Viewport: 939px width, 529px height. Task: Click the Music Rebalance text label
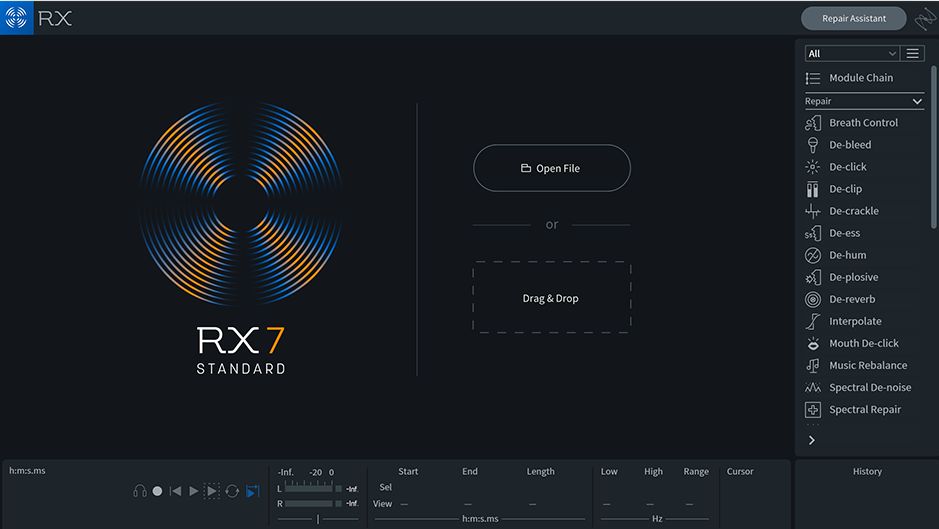pyautogui.click(x=868, y=365)
